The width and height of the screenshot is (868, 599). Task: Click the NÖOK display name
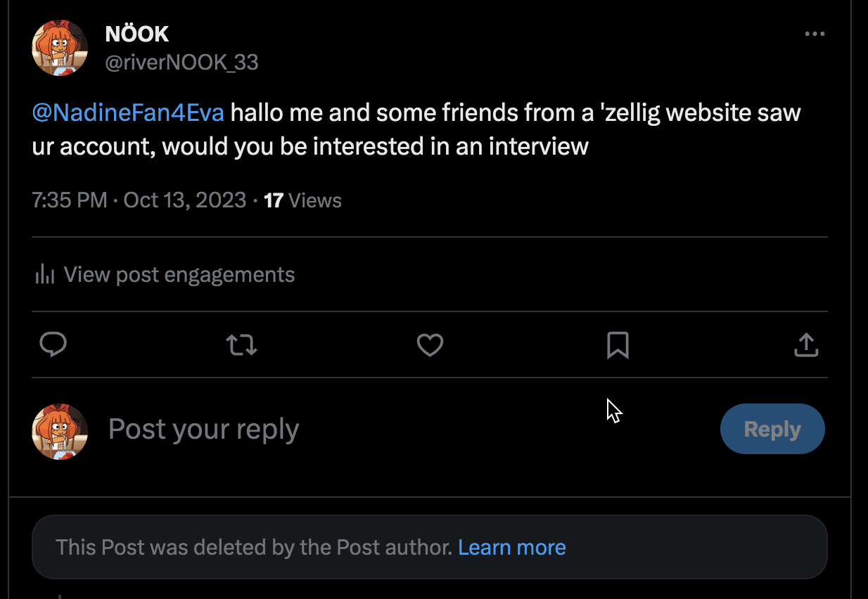coord(137,33)
